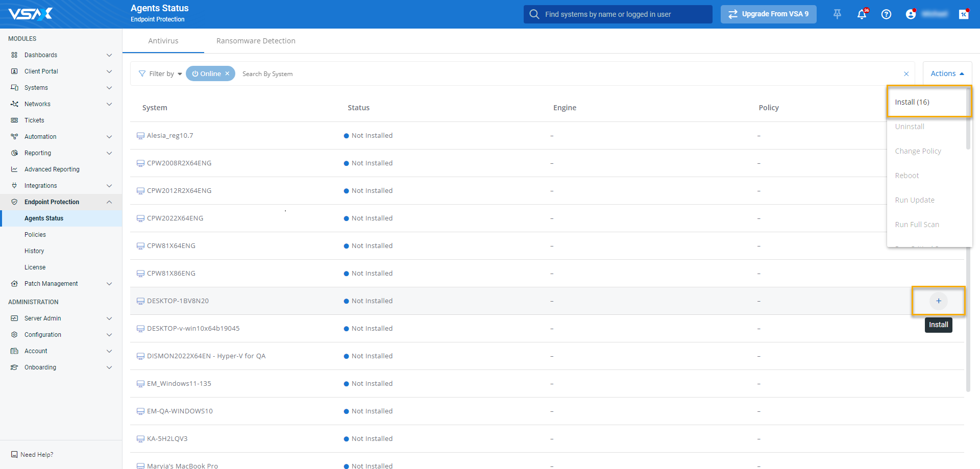Clear the search with the X icon
Screen dimensions: 980x469
pos(906,74)
